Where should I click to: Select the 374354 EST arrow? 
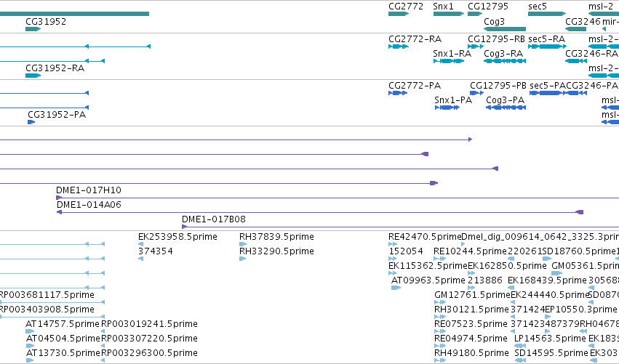140,259
